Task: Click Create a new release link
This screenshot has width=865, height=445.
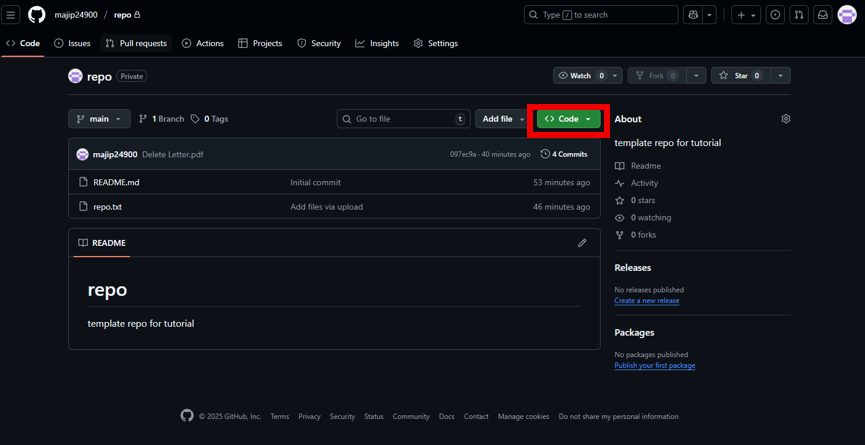Action: (647, 301)
